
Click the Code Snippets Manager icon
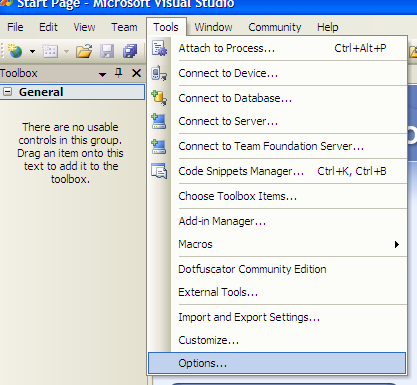tap(159, 171)
